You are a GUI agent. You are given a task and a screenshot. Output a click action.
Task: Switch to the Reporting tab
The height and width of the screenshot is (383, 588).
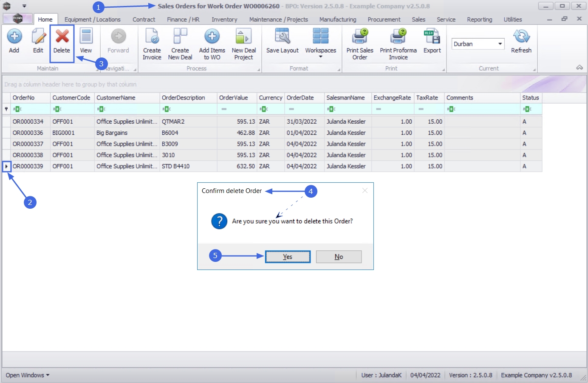pyautogui.click(x=480, y=20)
